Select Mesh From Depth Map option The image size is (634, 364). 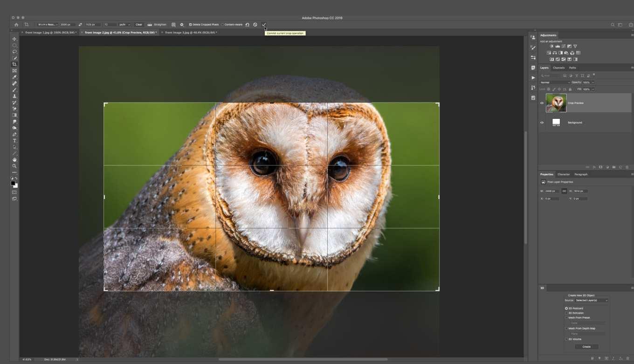566,329
